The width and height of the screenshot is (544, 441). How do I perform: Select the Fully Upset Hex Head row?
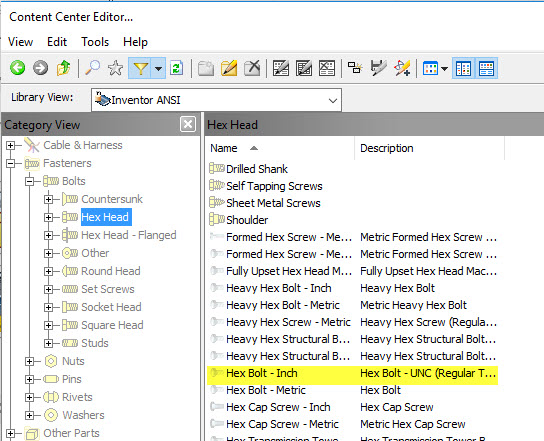(353, 271)
